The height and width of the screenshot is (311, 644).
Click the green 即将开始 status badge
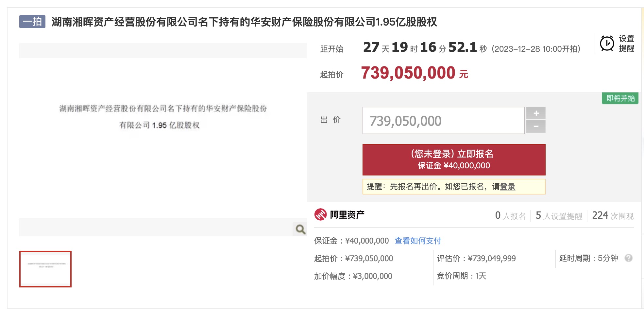620,98
